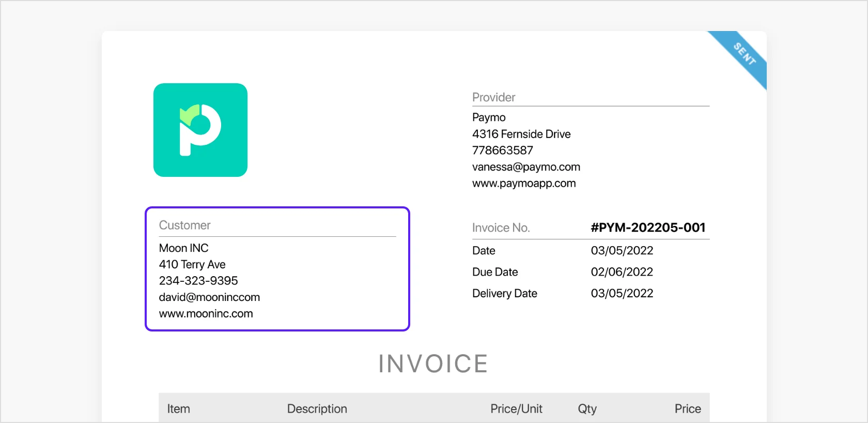
Task: Click customer name Moon INC
Action: pyautogui.click(x=183, y=248)
